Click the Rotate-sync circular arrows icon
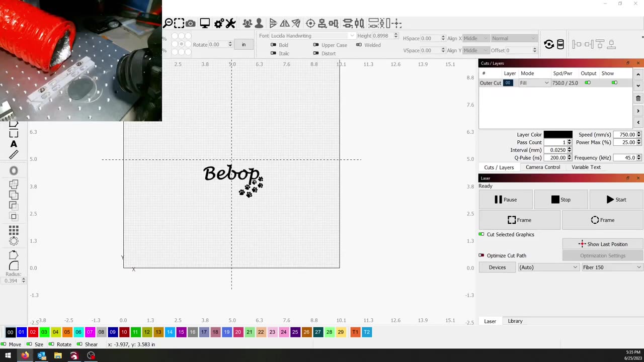The image size is (644, 362). 549,45
